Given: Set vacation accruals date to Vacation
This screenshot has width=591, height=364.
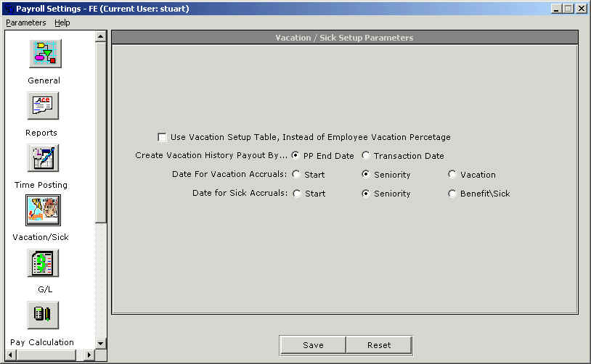Looking at the screenshot, I should click(x=452, y=175).
